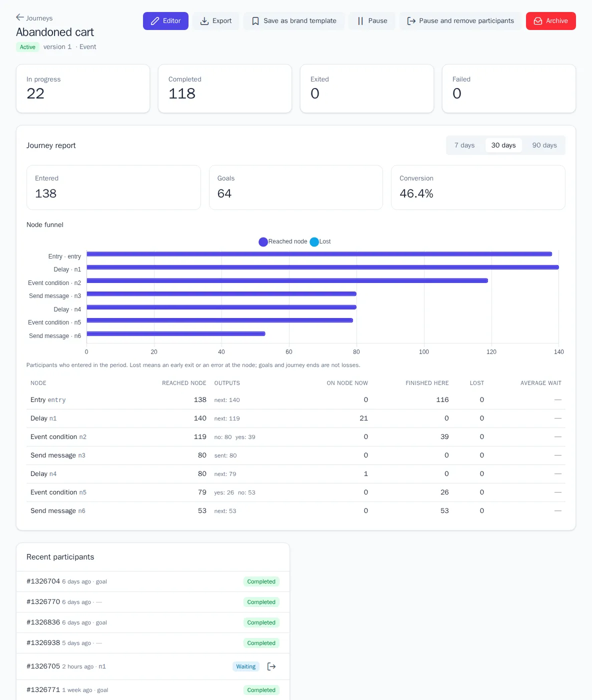Select the Send message n6 table row
This screenshot has width=592, height=700.
pyautogui.click(x=296, y=511)
